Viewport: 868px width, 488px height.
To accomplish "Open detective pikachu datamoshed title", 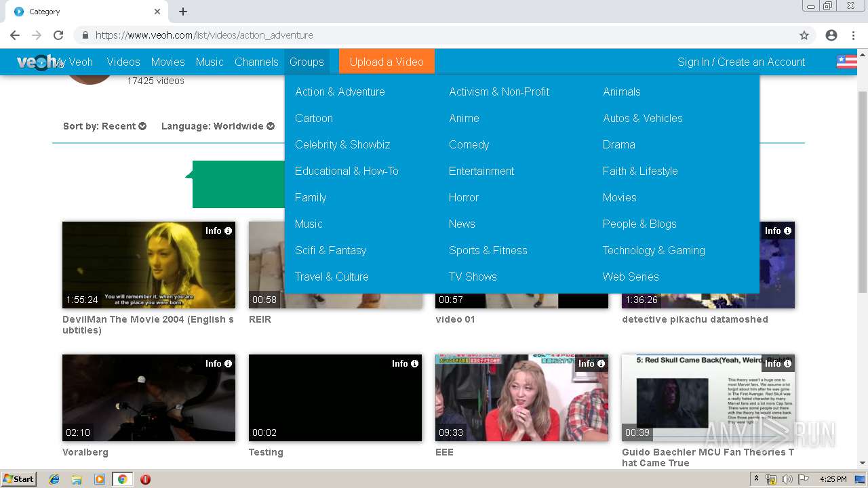I will [x=695, y=319].
